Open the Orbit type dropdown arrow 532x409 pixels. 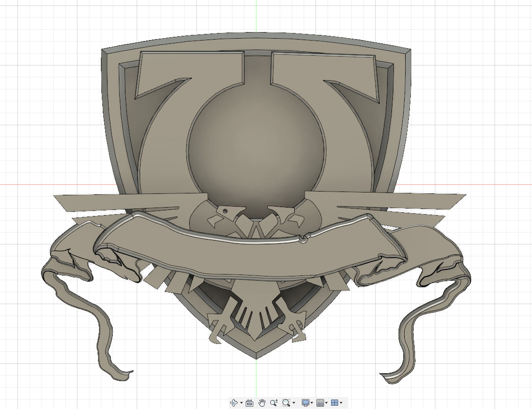[241, 403]
